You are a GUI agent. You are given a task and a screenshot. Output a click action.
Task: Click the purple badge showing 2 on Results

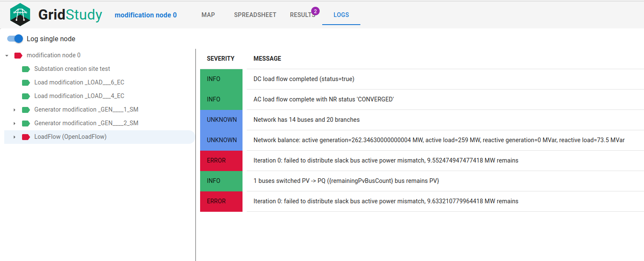[315, 11]
